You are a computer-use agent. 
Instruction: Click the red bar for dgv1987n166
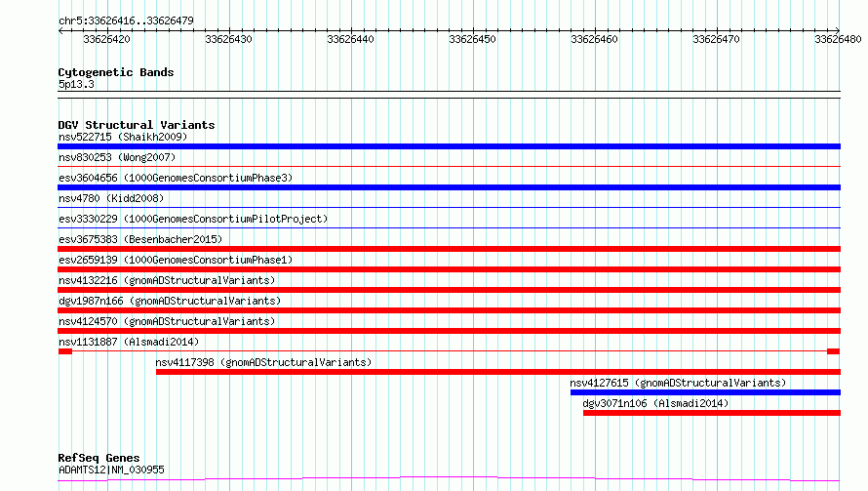pos(449,310)
